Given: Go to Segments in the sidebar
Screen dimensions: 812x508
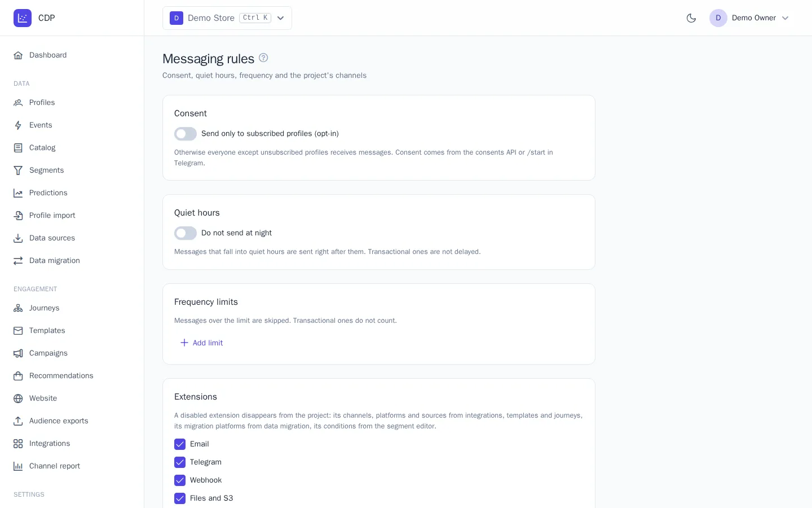Looking at the screenshot, I should (x=72, y=170).
